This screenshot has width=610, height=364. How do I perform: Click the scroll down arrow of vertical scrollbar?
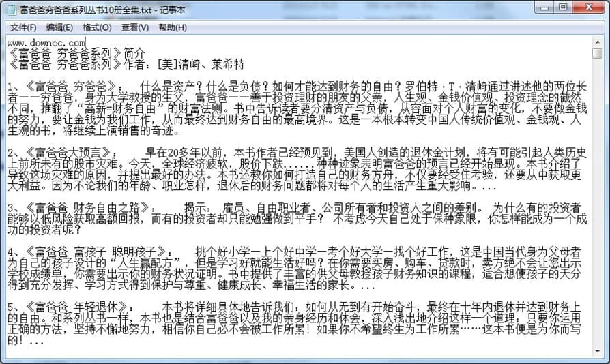pyautogui.click(x=597, y=352)
